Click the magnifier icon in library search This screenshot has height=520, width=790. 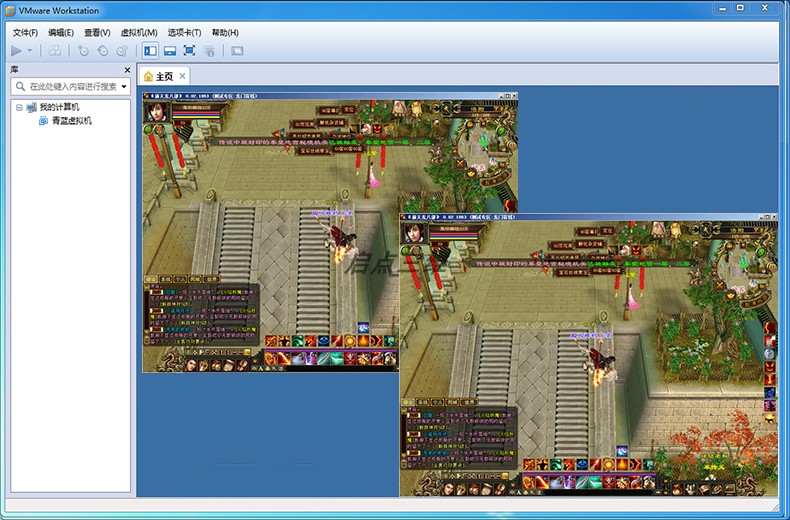20,86
